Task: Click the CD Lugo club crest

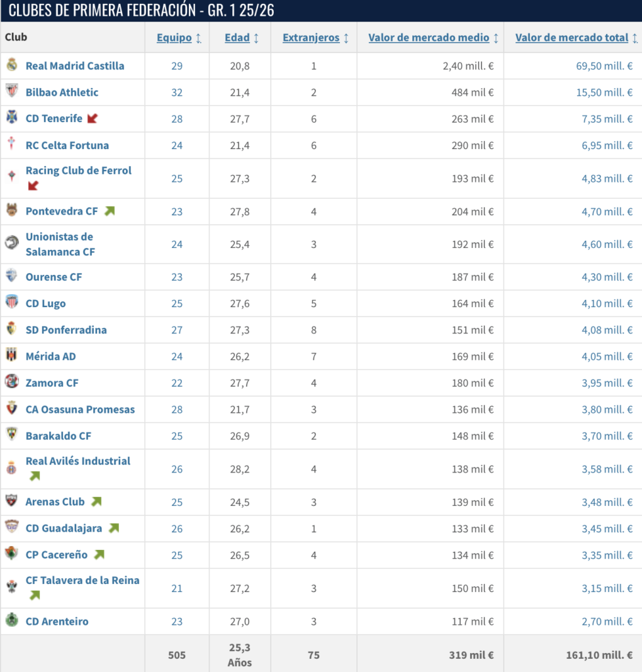Action: click(12, 302)
